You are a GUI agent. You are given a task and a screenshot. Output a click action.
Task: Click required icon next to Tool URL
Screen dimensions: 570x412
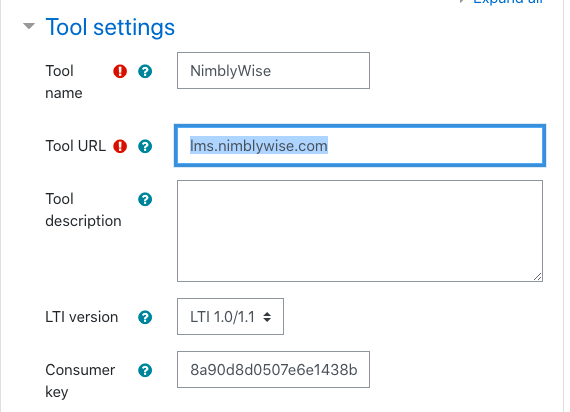[x=120, y=146]
